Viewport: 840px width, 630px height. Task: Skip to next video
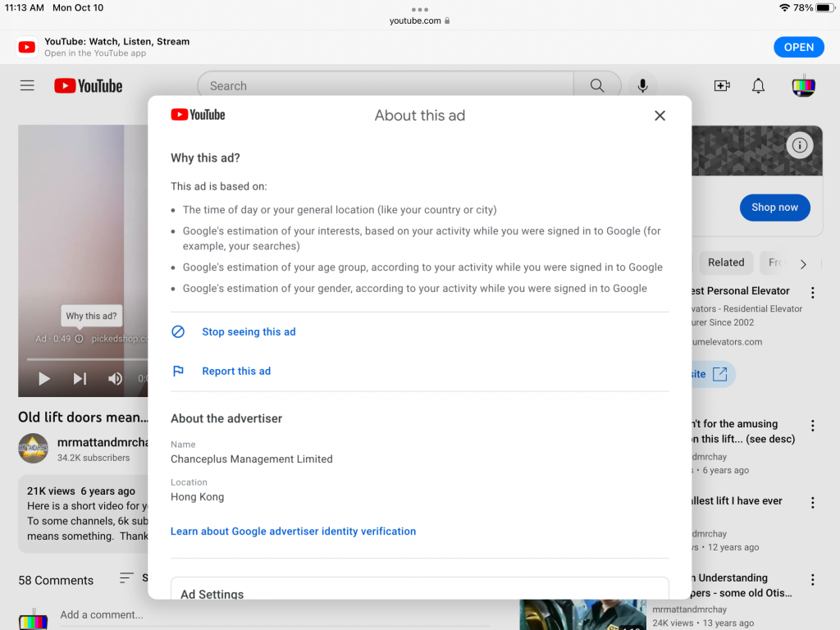click(x=80, y=378)
